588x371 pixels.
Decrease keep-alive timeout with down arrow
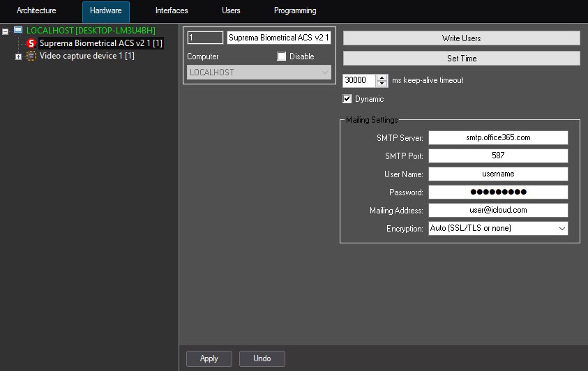coord(382,84)
